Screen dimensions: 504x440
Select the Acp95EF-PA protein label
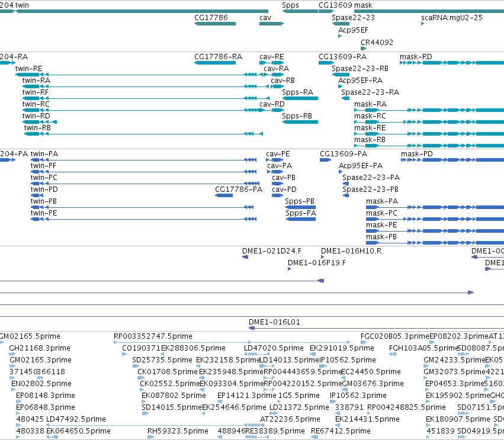click(x=361, y=166)
